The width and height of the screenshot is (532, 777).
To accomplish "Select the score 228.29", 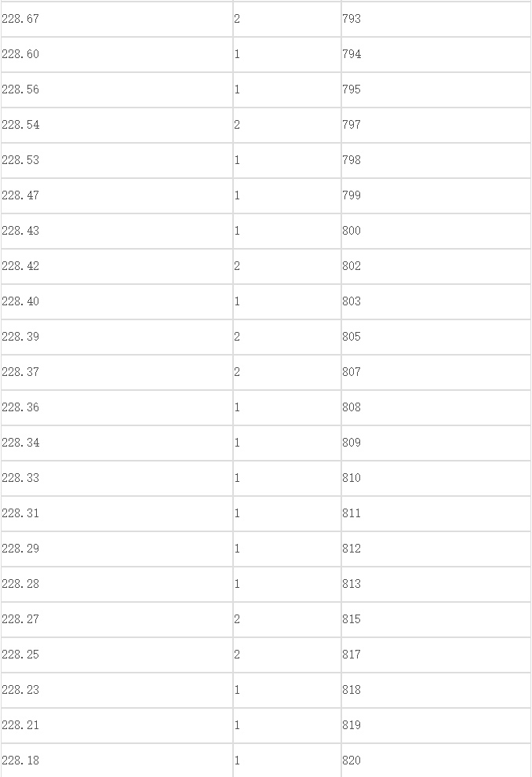I will point(117,549).
